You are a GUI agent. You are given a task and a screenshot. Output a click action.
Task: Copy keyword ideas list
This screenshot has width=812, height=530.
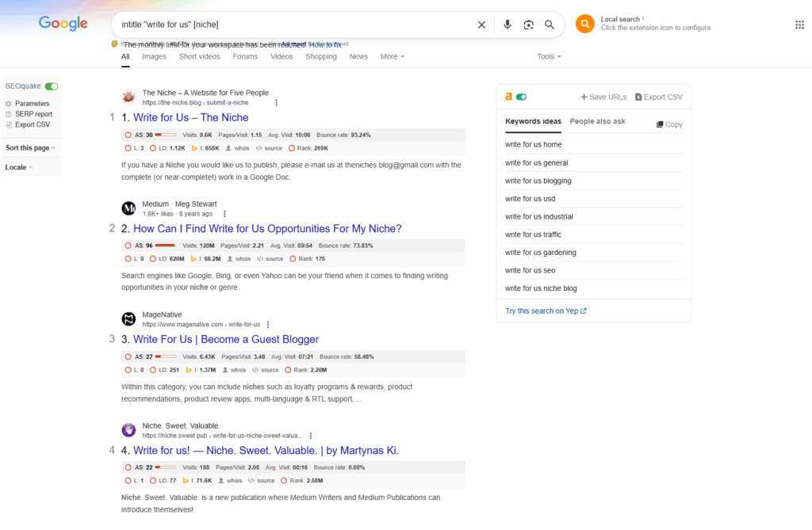(669, 124)
